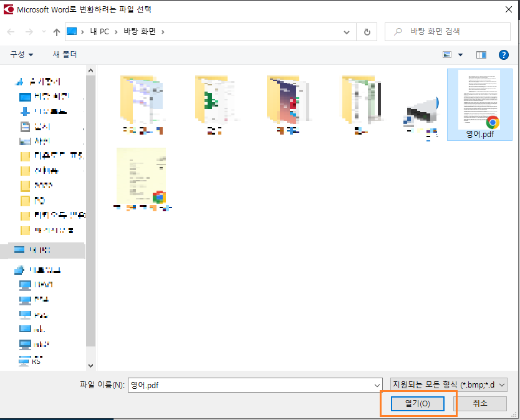Select the 영어.pdf file thumbnail
Screen dimensions: 520x420
479,105
